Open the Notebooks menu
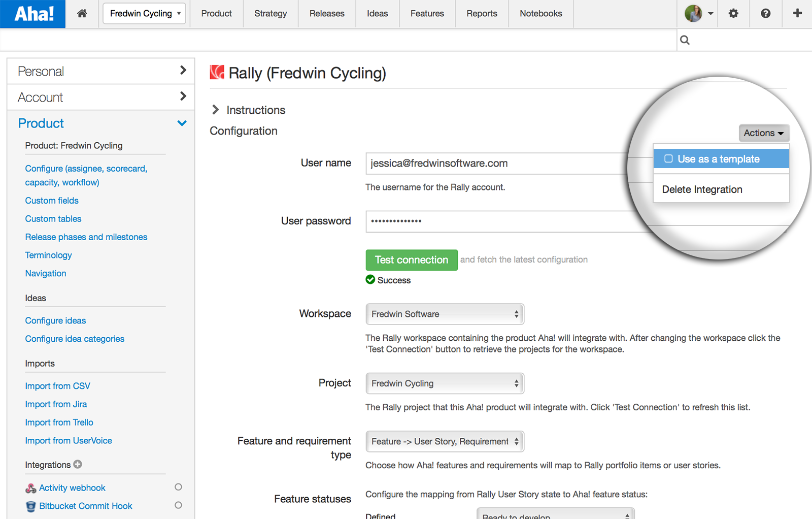 pos(541,14)
